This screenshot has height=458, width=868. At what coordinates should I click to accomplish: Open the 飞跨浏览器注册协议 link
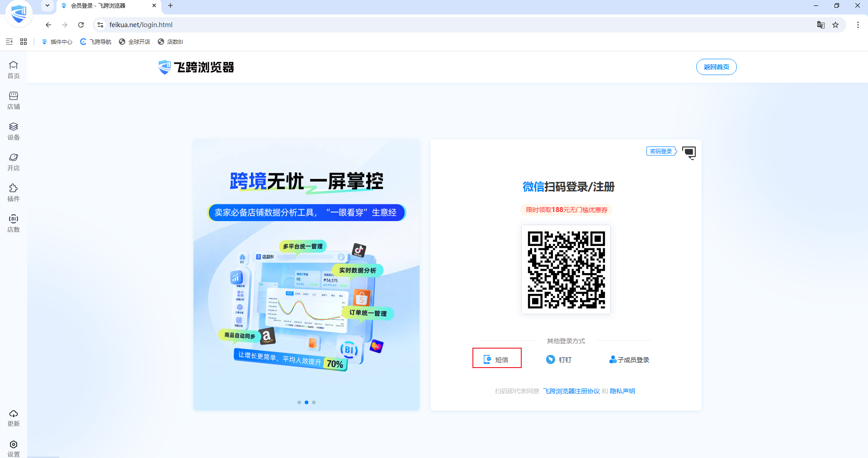click(x=571, y=391)
